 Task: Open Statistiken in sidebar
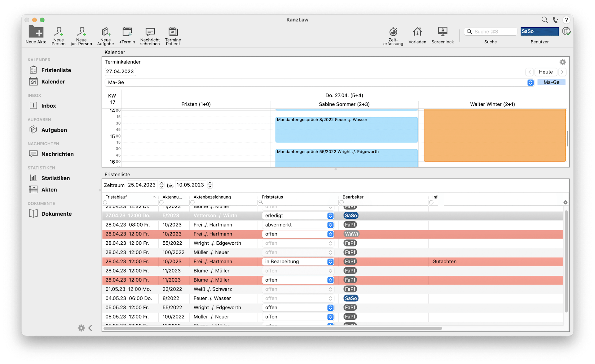pos(50,178)
